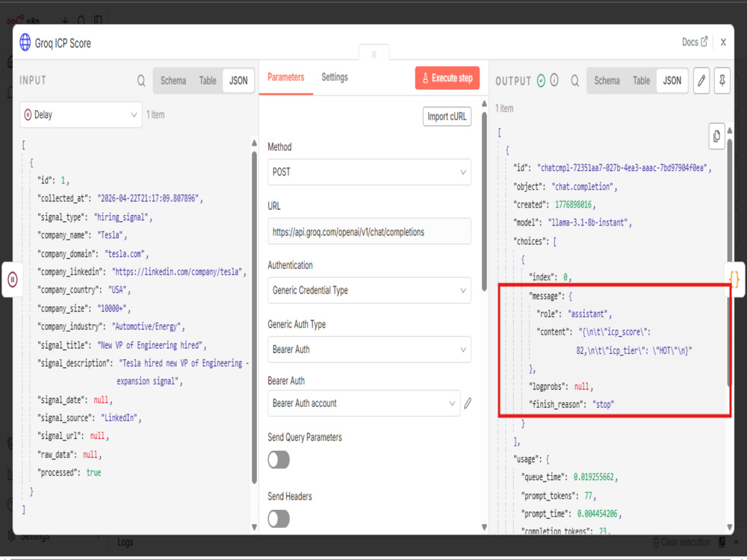The image size is (747, 560).
Task: Click the "chat.completion" object value
Action: [584, 187]
